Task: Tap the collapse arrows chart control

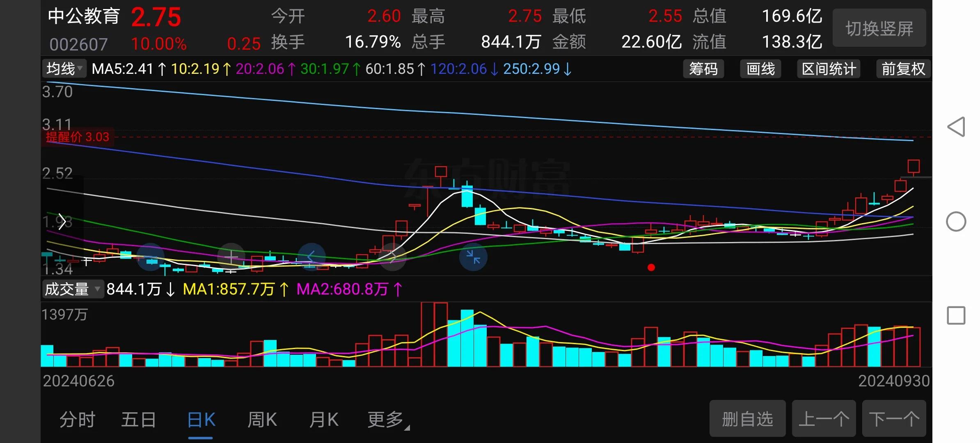Action: pyautogui.click(x=473, y=257)
